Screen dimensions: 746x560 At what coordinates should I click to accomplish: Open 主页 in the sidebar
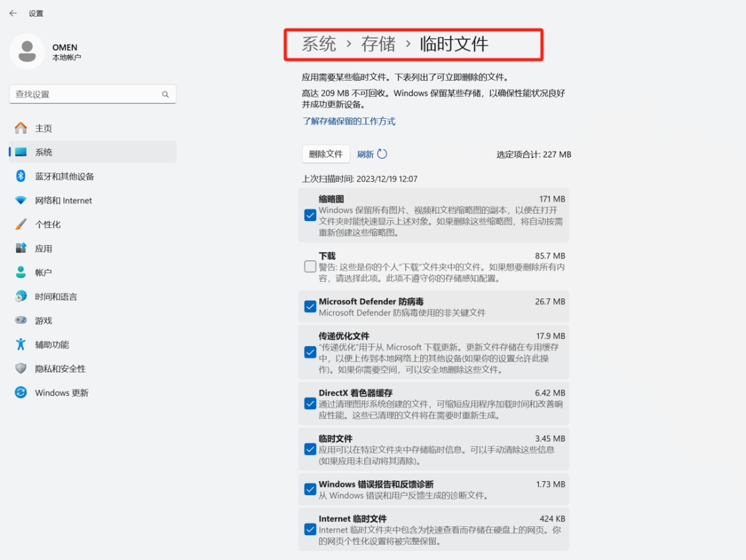93,128
